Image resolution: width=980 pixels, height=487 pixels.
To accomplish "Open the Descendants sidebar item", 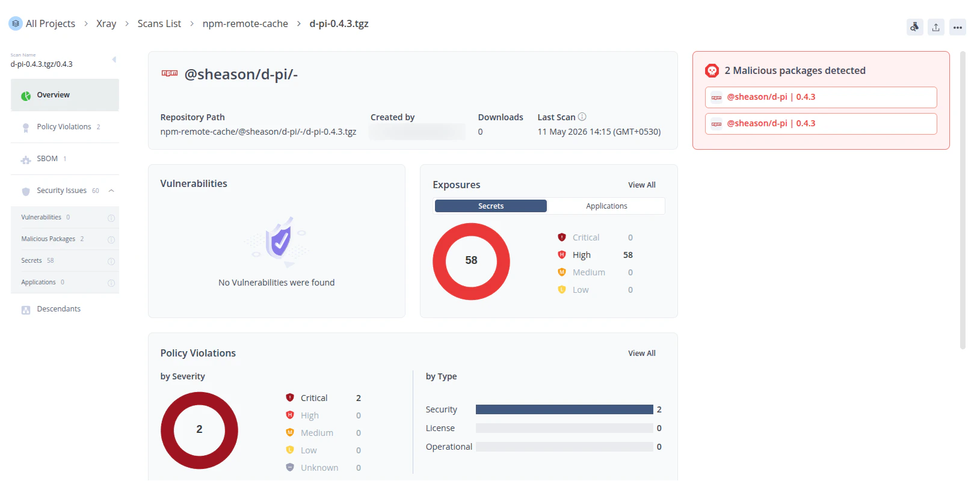I will coord(65,309).
